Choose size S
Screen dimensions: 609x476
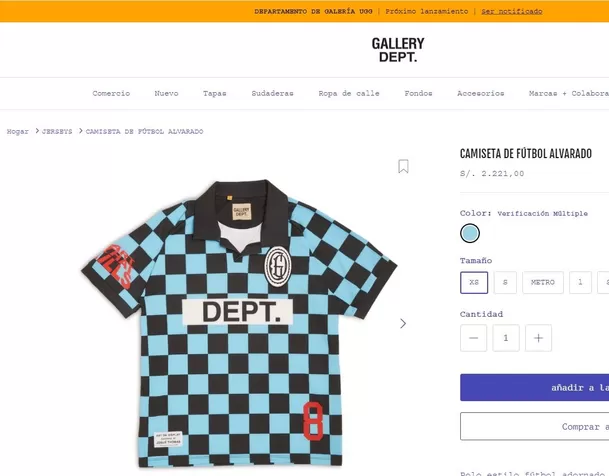pyautogui.click(x=505, y=283)
